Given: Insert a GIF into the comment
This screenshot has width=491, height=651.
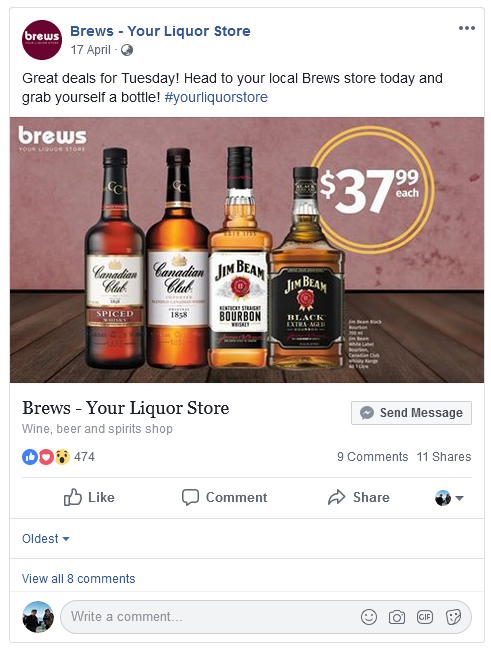Looking at the screenshot, I should [425, 617].
